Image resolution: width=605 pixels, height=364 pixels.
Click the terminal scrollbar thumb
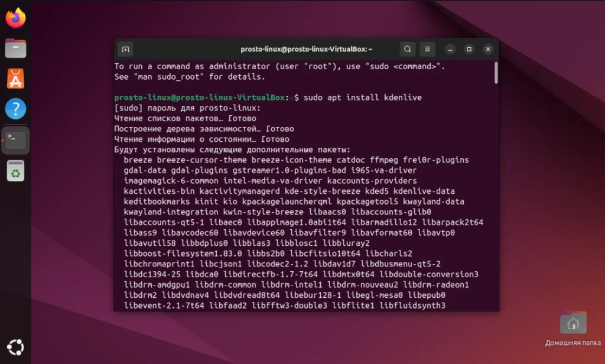[496, 73]
